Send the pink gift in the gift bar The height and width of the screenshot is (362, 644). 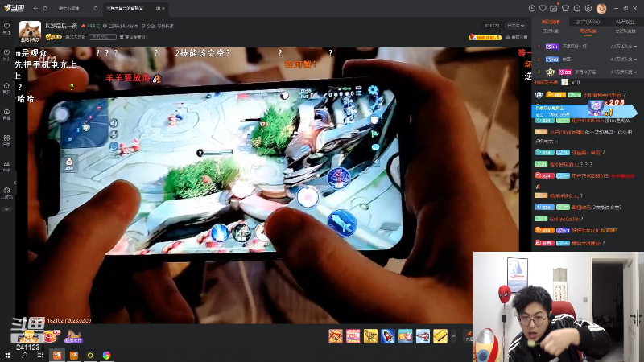coord(353,336)
